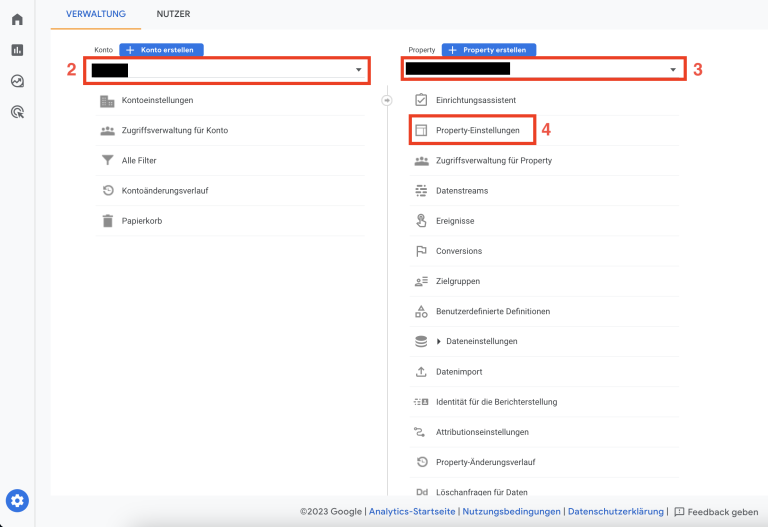Open the Advertising target icon in sidebar

tap(17, 112)
